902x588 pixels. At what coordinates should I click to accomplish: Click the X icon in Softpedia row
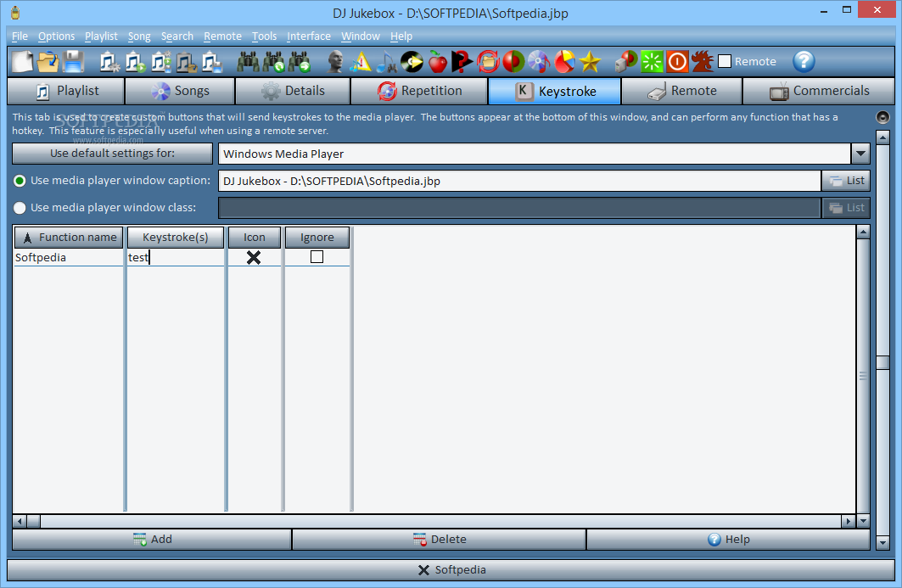[254, 257]
